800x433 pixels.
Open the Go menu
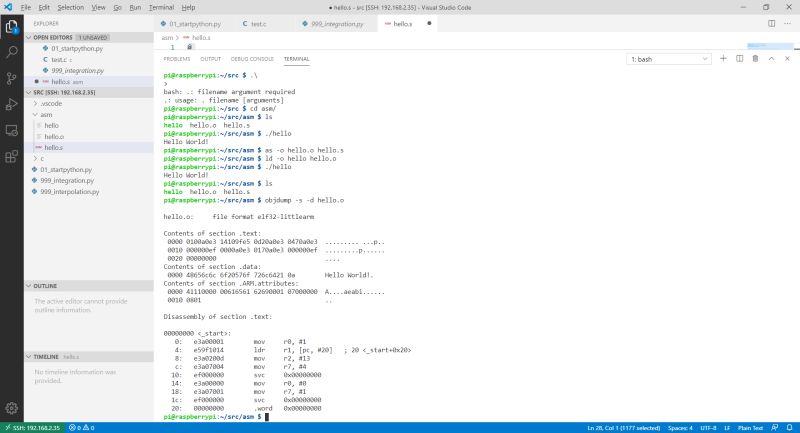117,7
